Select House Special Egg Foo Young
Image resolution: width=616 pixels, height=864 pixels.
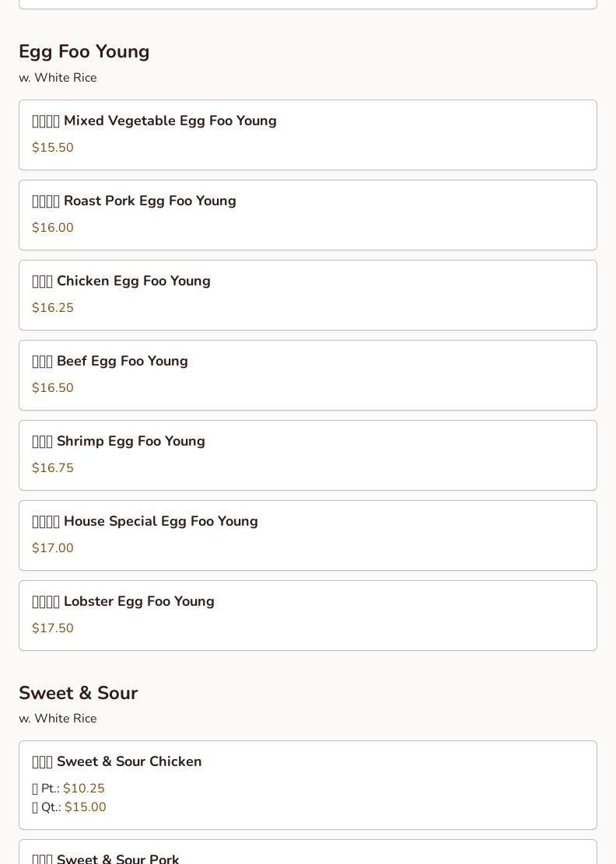tap(160, 521)
